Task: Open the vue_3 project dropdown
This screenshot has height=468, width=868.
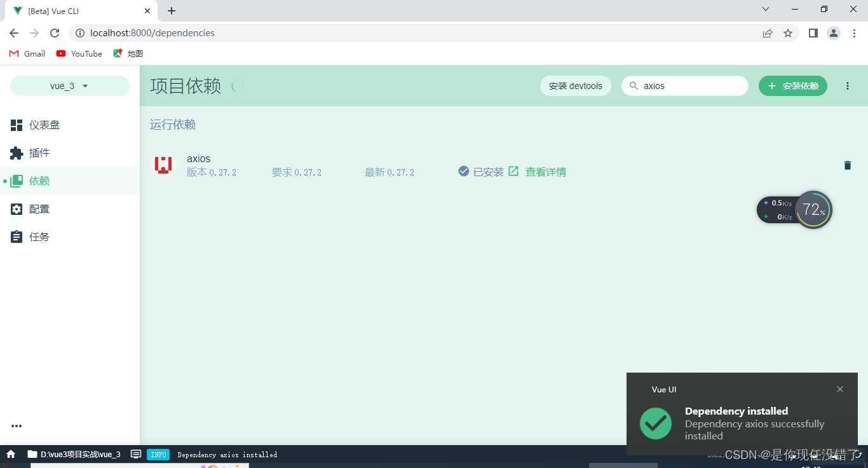Action: point(69,86)
